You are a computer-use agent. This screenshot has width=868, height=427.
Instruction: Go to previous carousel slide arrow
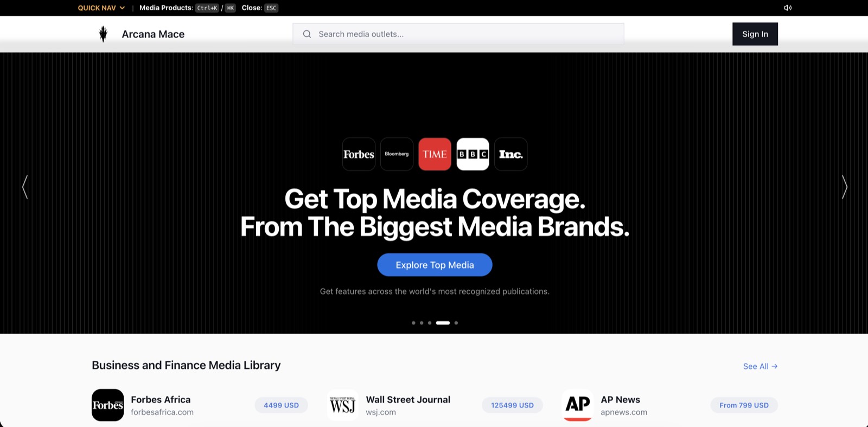click(25, 187)
